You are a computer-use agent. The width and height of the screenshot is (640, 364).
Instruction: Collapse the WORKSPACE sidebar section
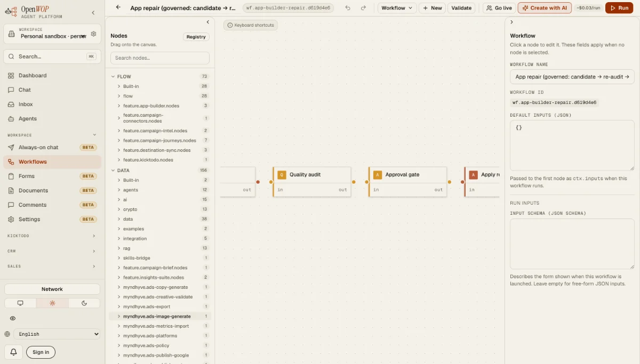tap(52, 135)
